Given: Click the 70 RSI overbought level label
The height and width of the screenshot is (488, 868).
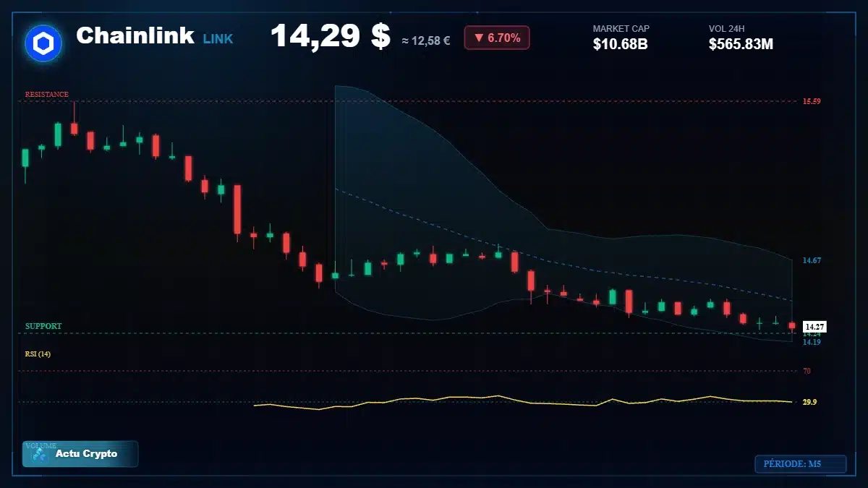Looking at the screenshot, I should pyautogui.click(x=807, y=371).
